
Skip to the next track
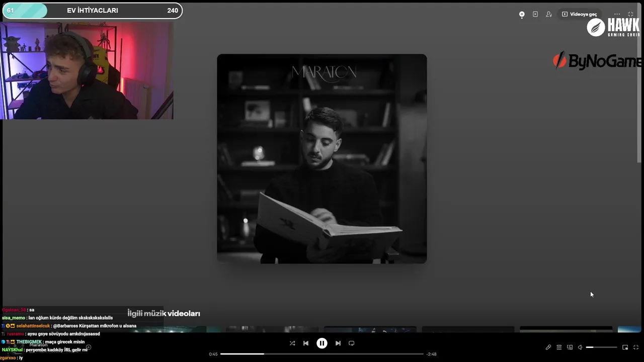click(338, 343)
